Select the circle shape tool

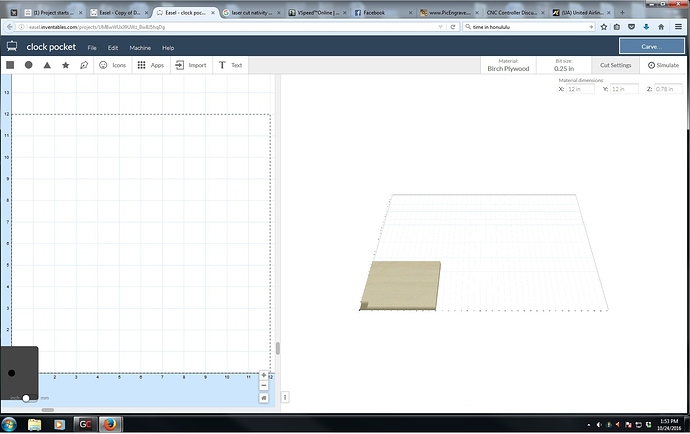pyautogui.click(x=29, y=65)
